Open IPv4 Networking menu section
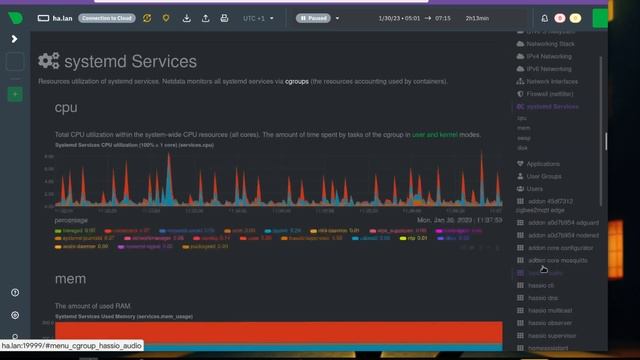 coord(544,56)
